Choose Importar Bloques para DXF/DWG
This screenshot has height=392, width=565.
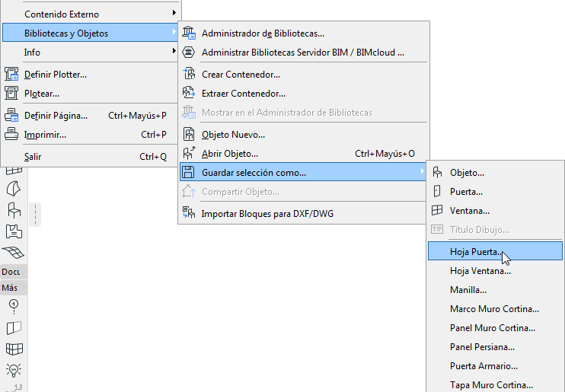click(303, 214)
